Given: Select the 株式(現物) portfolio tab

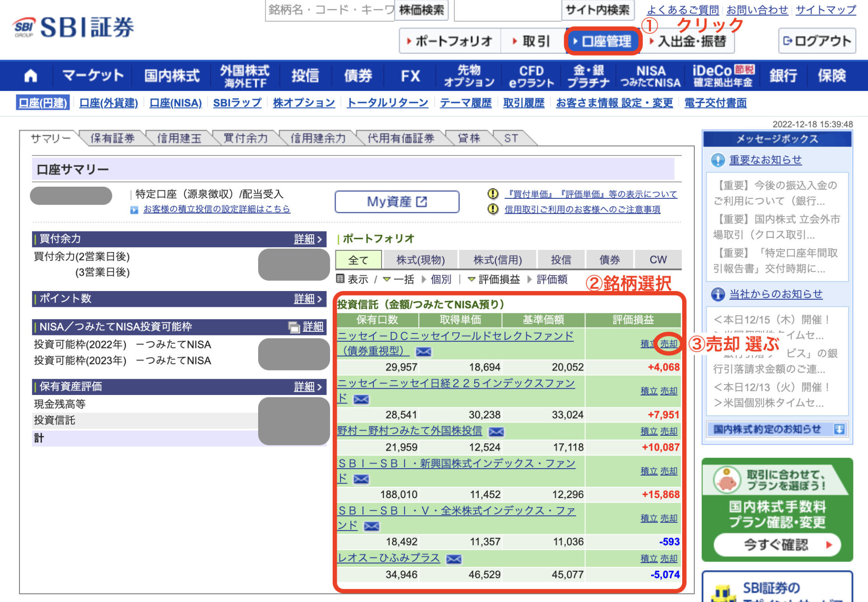Looking at the screenshot, I should pos(420,260).
